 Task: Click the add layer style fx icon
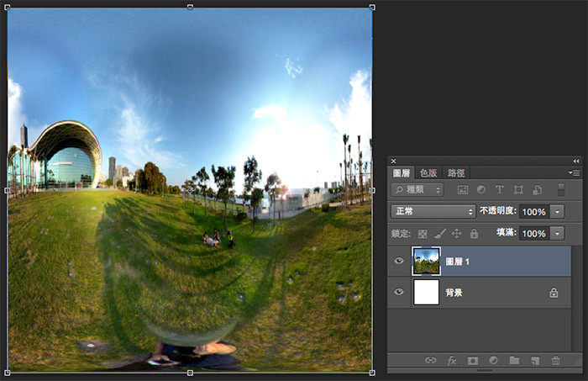pyautogui.click(x=452, y=360)
